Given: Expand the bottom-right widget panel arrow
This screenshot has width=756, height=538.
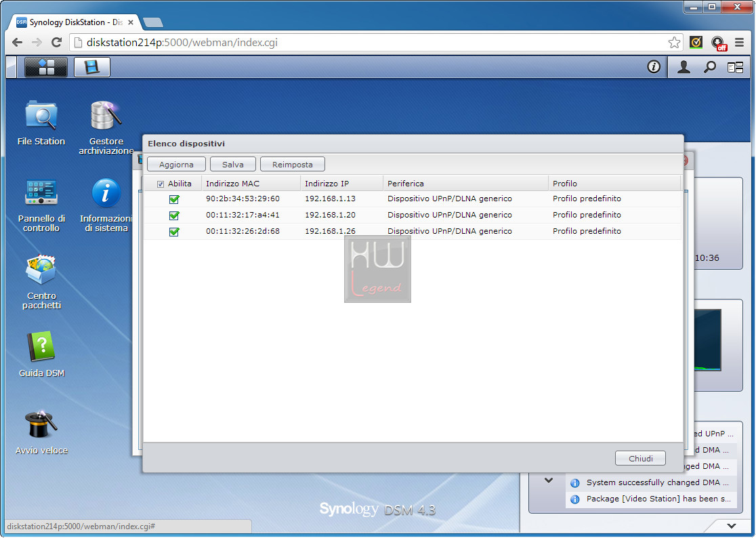Looking at the screenshot, I should (x=732, y=526).
